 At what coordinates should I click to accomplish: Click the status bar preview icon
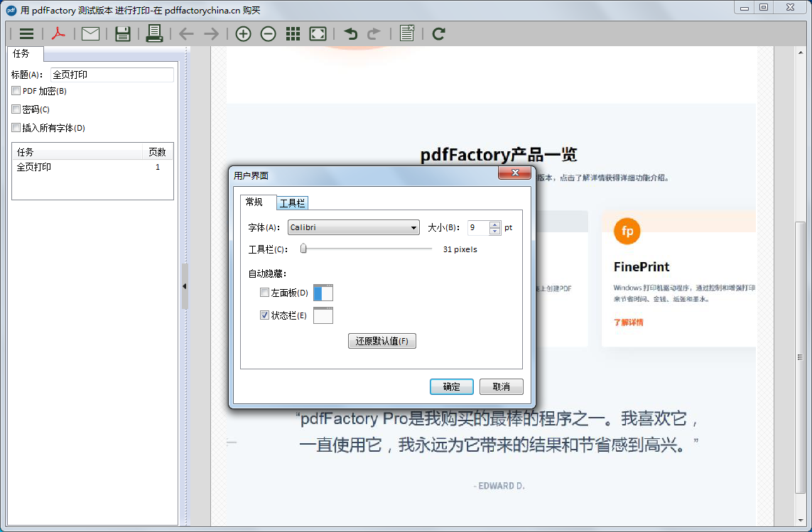[323, 315]
